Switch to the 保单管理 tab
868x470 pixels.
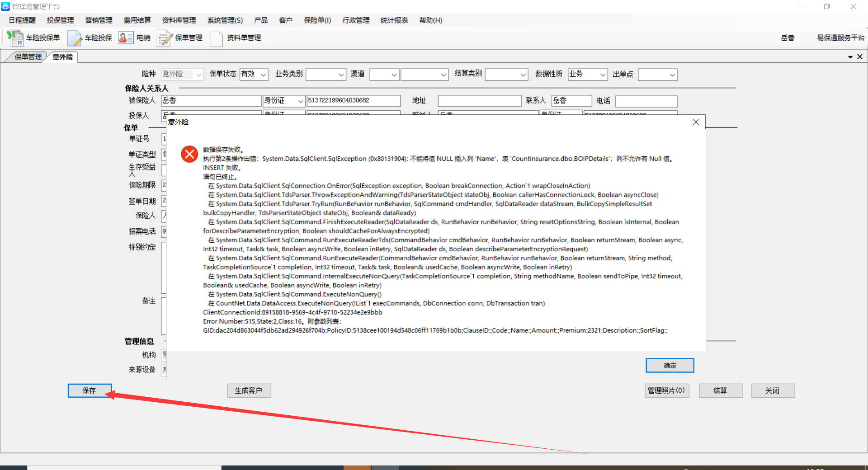[28, 57]
